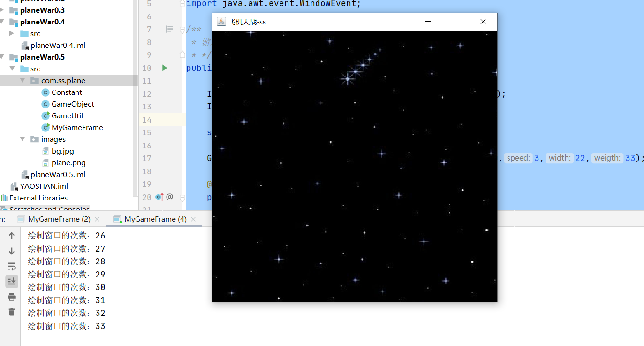
Task: Open the GameUtil class
Action: [x=67, y=116]
